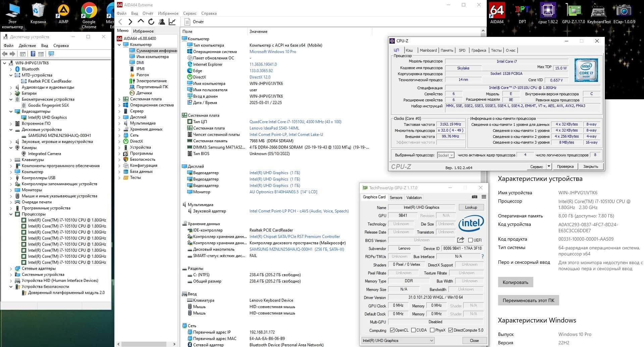Select Суммарная информация in AIDA64 tree
Screen dimensions: 644x347
pos(156,51)
